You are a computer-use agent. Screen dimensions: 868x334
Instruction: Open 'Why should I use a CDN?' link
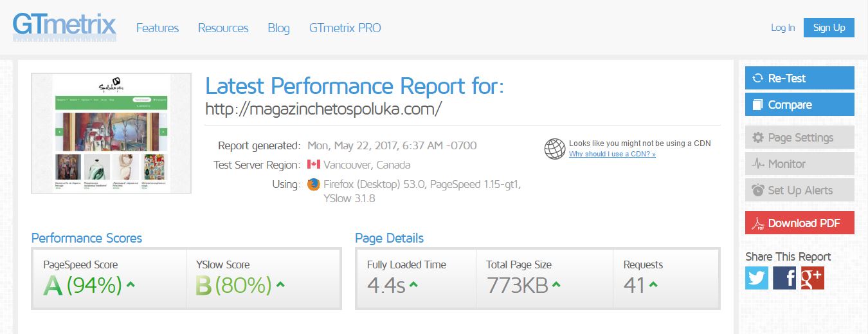pyautogui.click(x=612, y=154)
